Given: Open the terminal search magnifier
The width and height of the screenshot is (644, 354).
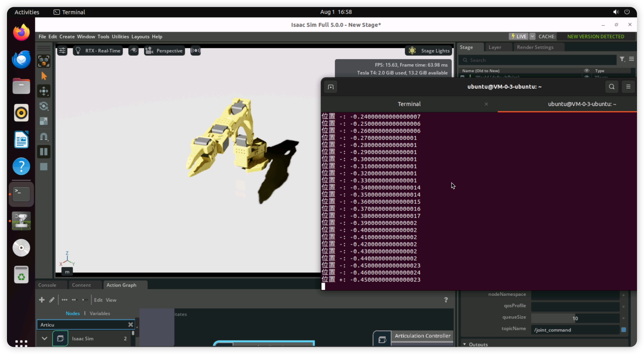Looking at the screenshot, I should point(612,87).
